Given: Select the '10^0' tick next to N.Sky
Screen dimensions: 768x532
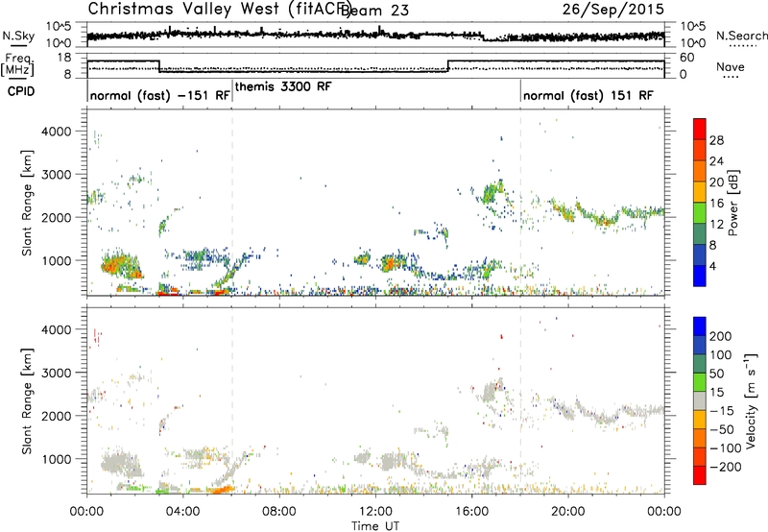Looking at the screenshot, I should [59, 43].
